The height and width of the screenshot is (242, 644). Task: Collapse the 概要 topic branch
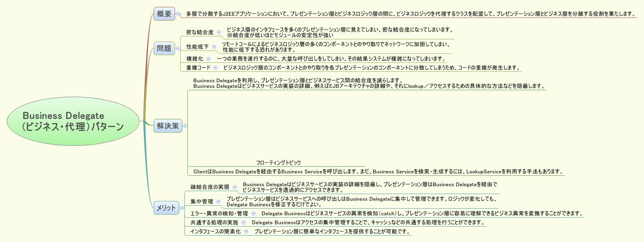tap(178, 14)
